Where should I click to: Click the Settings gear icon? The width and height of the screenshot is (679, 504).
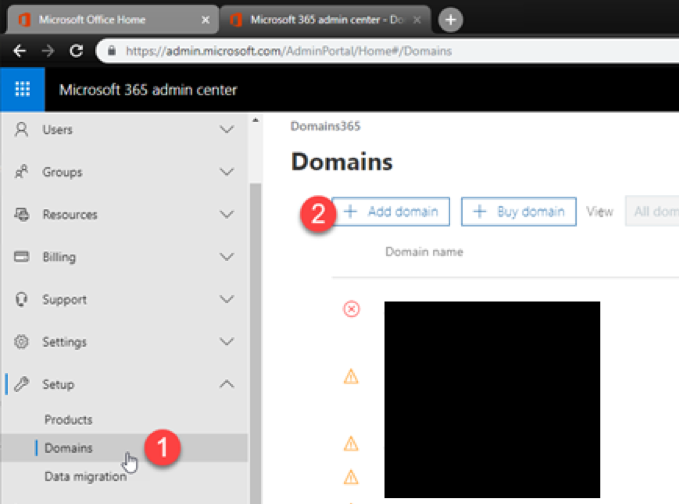[22, 342]
